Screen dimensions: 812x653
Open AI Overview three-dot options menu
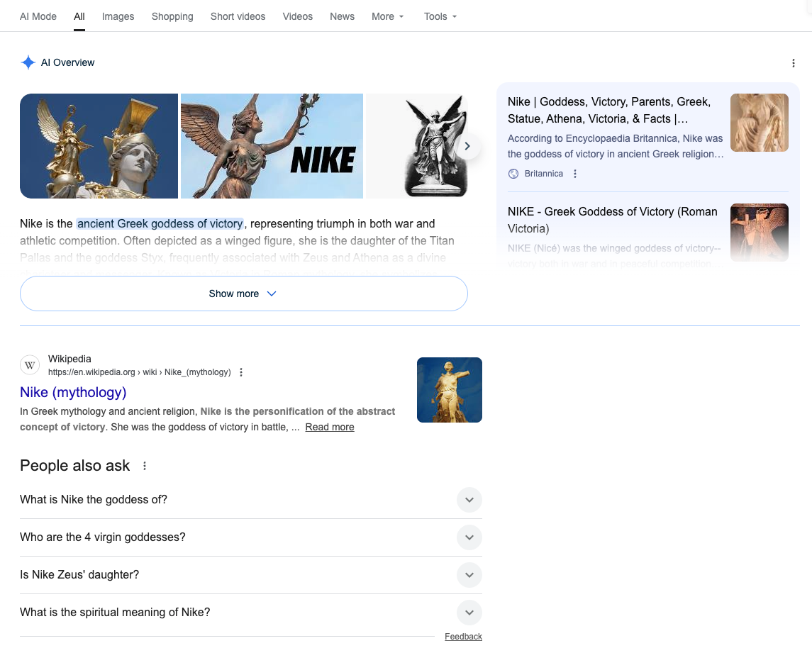793,63
